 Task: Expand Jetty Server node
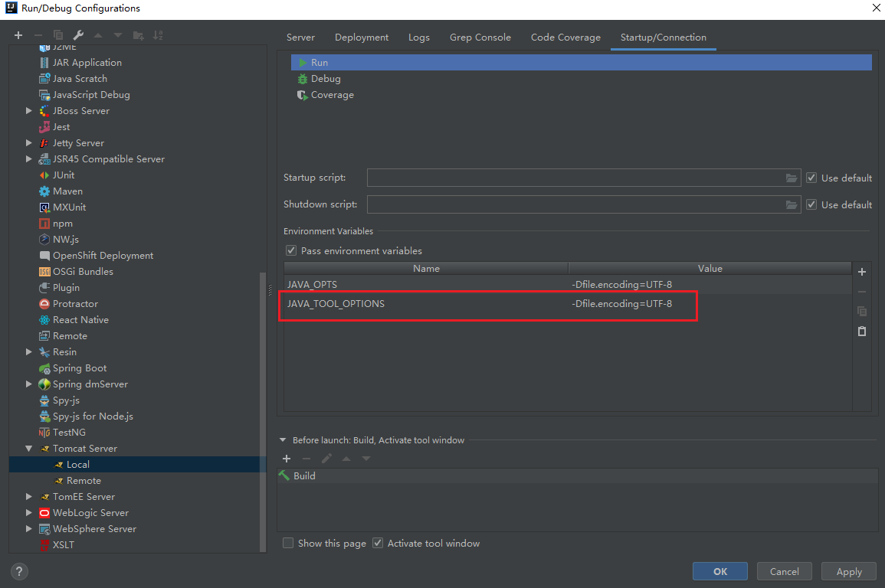pyautogui.click(x=29, y=143)
